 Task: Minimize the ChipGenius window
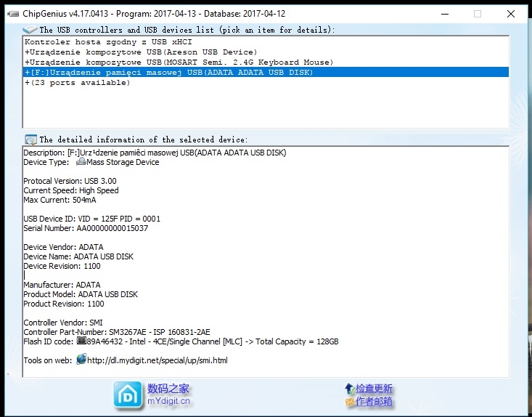pos(445,14)
